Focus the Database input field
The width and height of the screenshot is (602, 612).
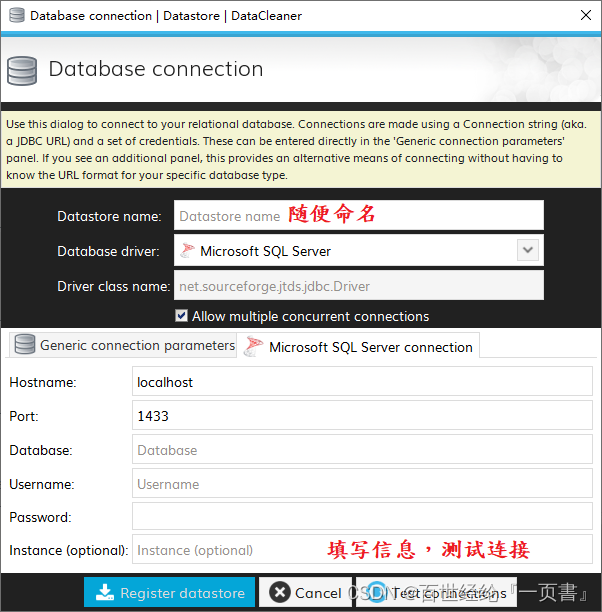pyautogui.click(x=362, y=449)
